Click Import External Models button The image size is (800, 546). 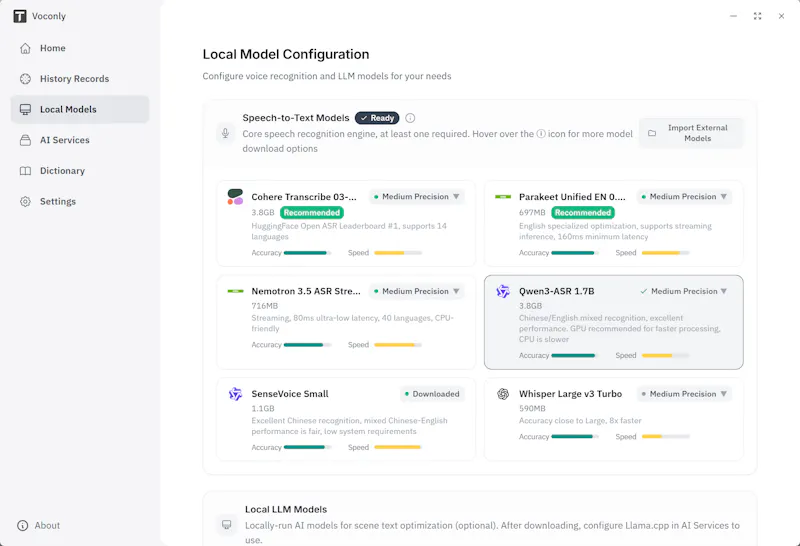[691, 133]
